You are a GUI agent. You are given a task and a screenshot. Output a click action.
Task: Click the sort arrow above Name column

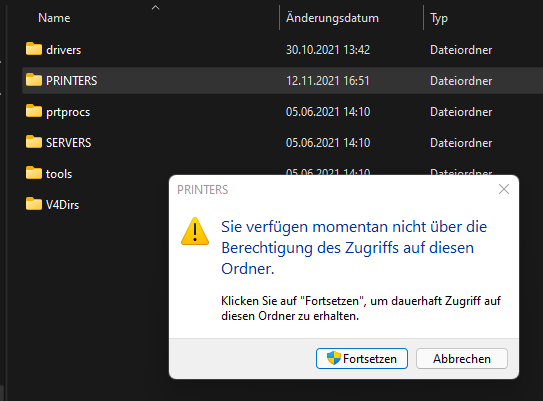pos(155,7)
